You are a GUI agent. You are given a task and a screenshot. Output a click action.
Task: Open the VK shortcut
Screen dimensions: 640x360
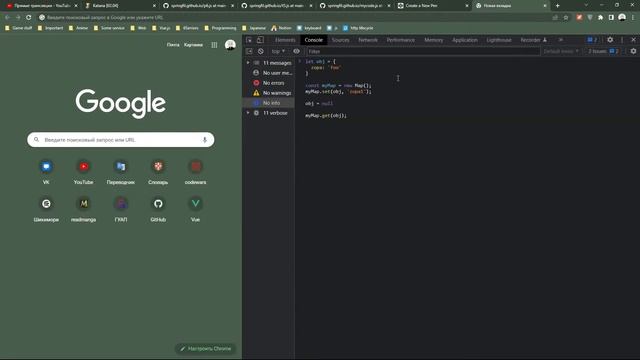46,171
